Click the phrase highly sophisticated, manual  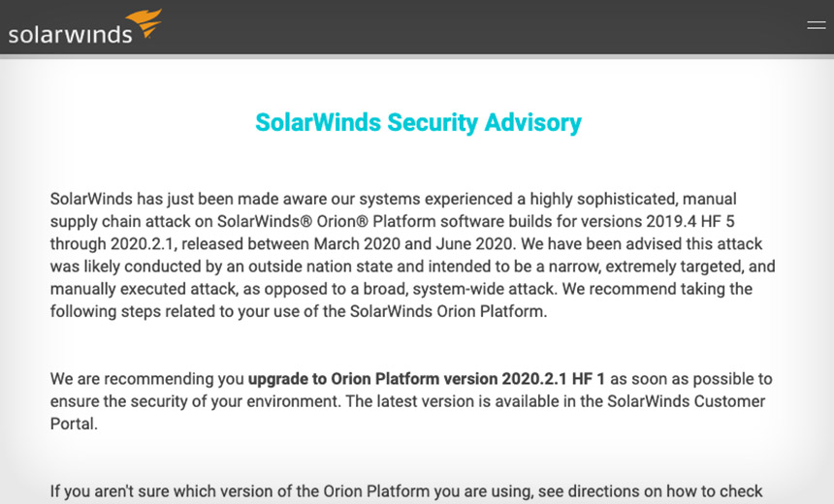633,200
